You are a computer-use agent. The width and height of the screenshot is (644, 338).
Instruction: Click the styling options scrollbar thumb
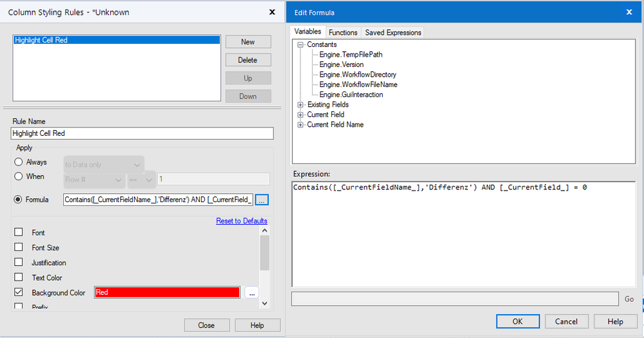coord(265,252)
